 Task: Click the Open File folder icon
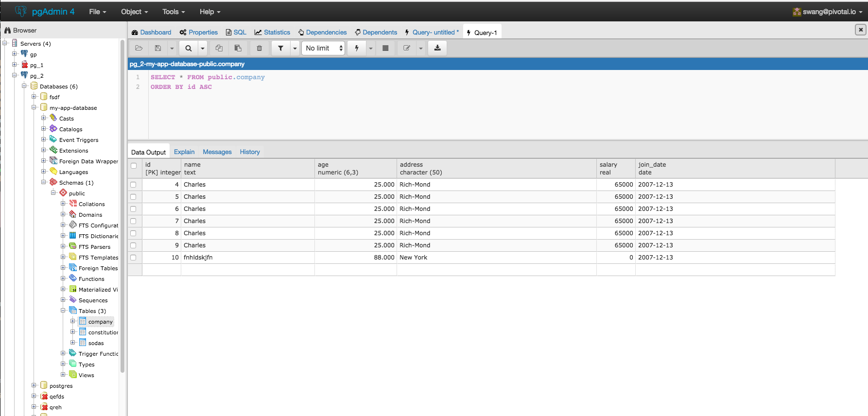click(139, 48)
